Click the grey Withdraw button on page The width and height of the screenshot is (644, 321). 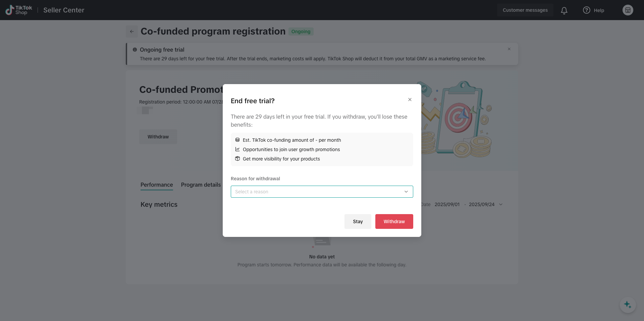[x=158, y=137]
